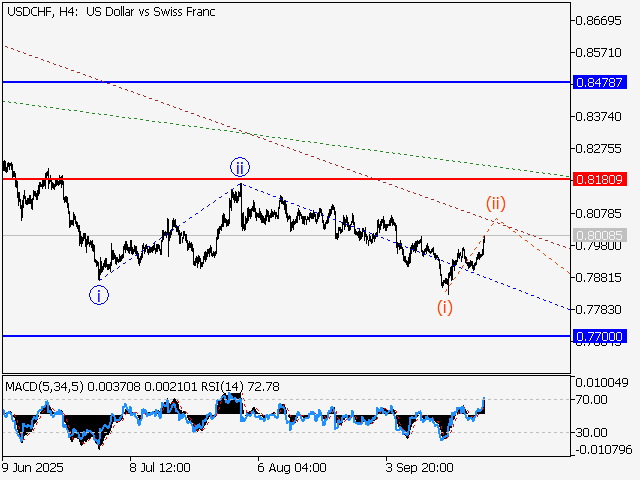Select the red 0.81809 price tag

pyautogui.click(x=600, y=179)
